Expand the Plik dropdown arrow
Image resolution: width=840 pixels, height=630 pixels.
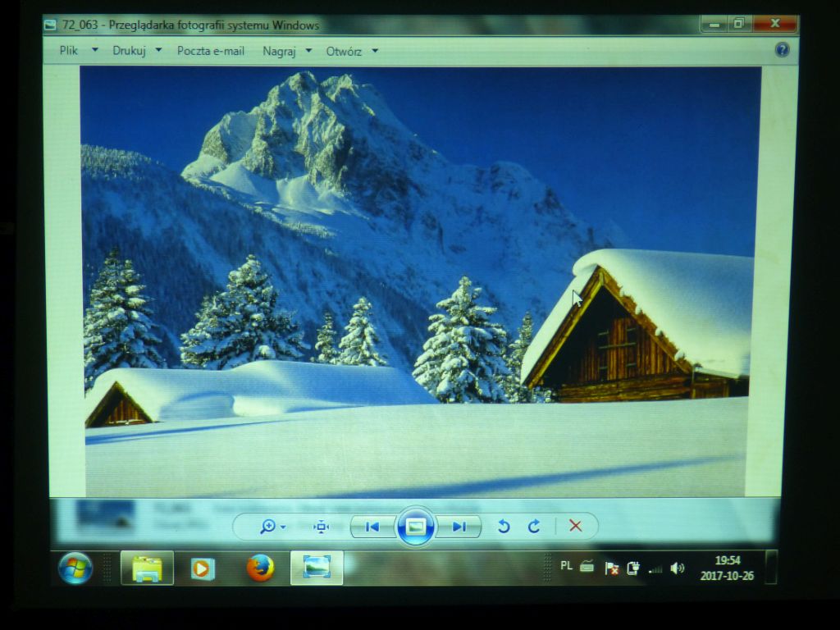[95, 50]
